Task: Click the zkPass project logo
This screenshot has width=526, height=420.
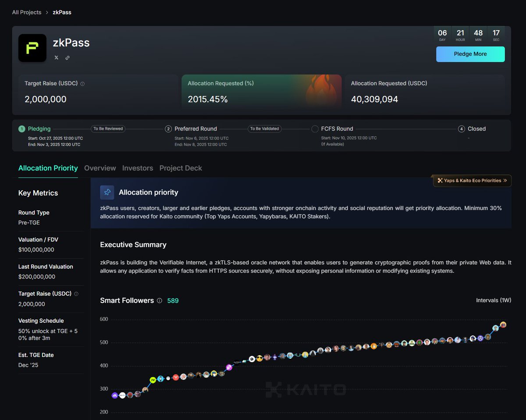Action: point(32,48)
